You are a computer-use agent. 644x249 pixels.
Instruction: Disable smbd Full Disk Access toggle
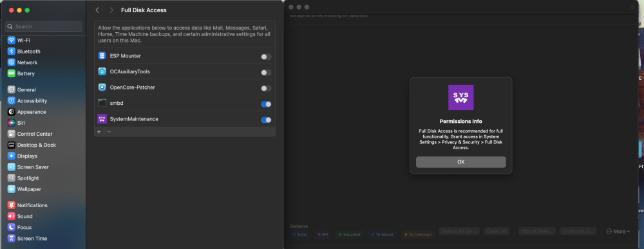click(266, 104)
